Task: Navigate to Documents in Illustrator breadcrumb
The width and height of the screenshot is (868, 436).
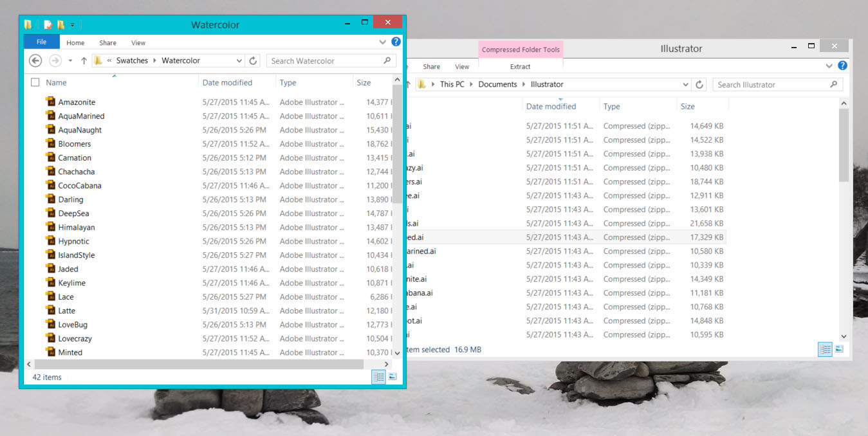Action: [x=497, y=84]
